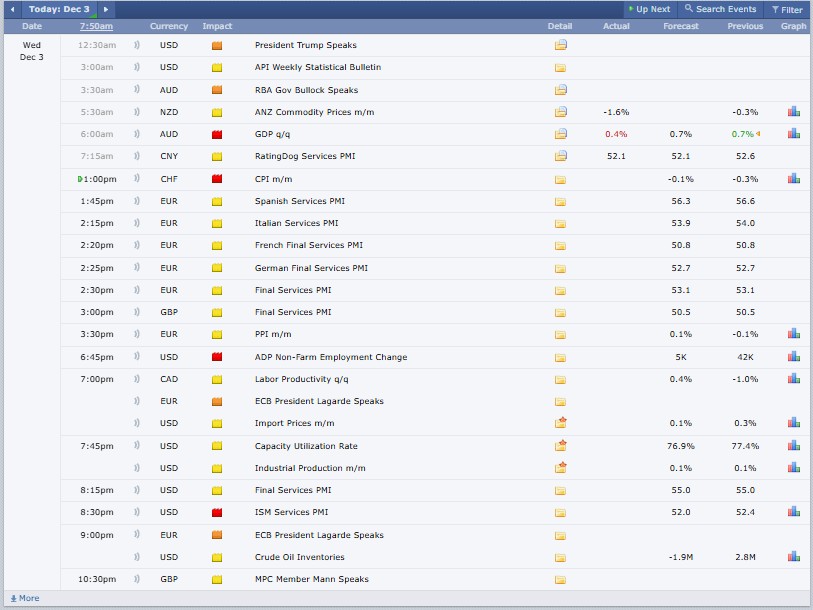Screen dimensions: 813x610
Task: Toggle sound alert for RBA Gov Bullock Speaks
Action: tap(136, 90)
